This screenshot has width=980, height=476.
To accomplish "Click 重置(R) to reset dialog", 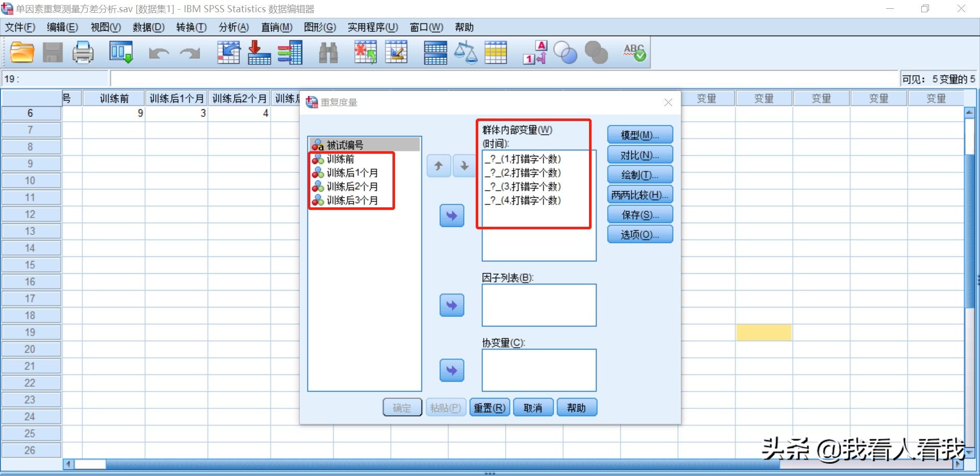I will pos(489,408).
